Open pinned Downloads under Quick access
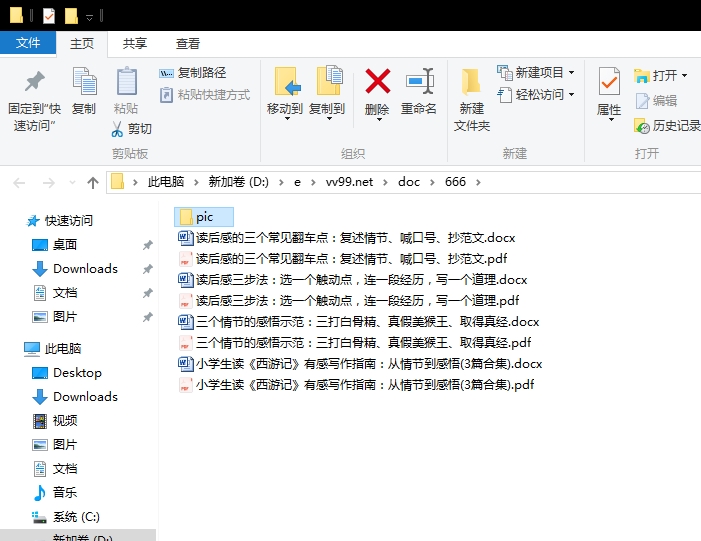 click(75, 269)
